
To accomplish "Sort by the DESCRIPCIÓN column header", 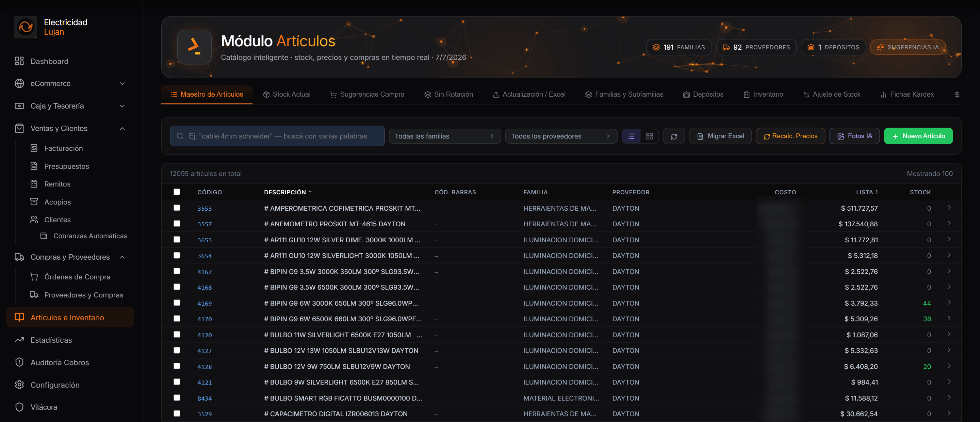I will tap(288, 192).
